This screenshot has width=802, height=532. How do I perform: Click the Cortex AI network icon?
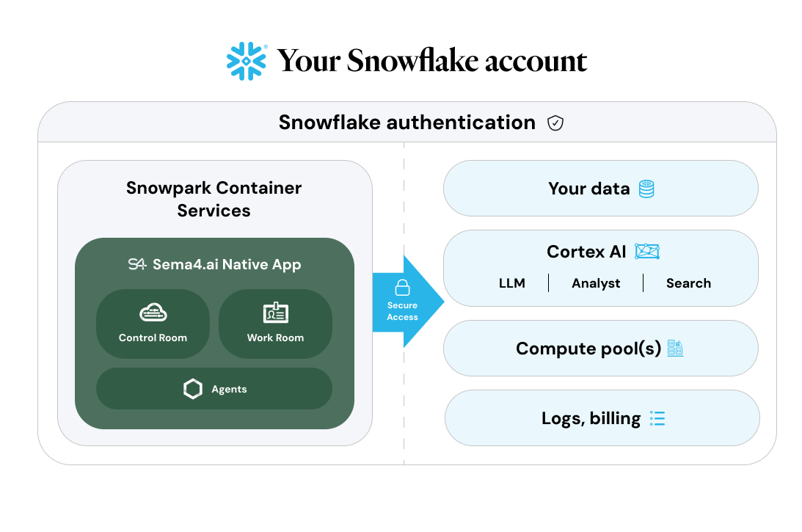(647, 251)
